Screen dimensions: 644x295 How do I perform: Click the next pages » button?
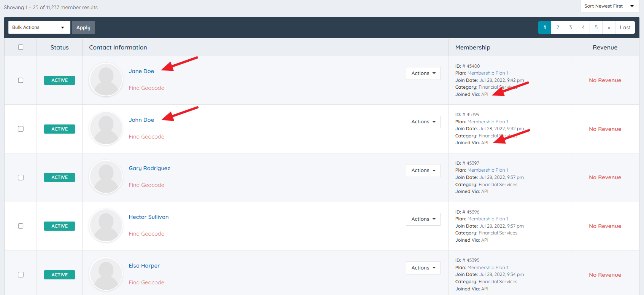pyautogui.click(x=609, y=27)
